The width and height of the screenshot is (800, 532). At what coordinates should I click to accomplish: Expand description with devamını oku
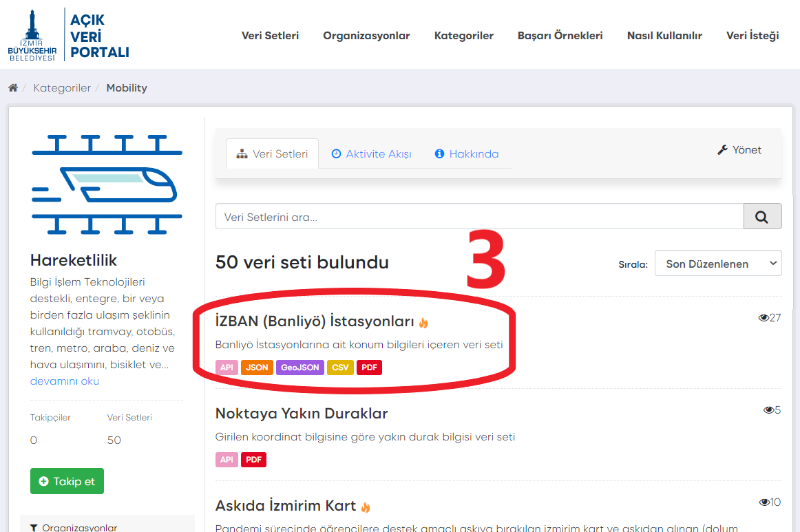tap(65, 381)
